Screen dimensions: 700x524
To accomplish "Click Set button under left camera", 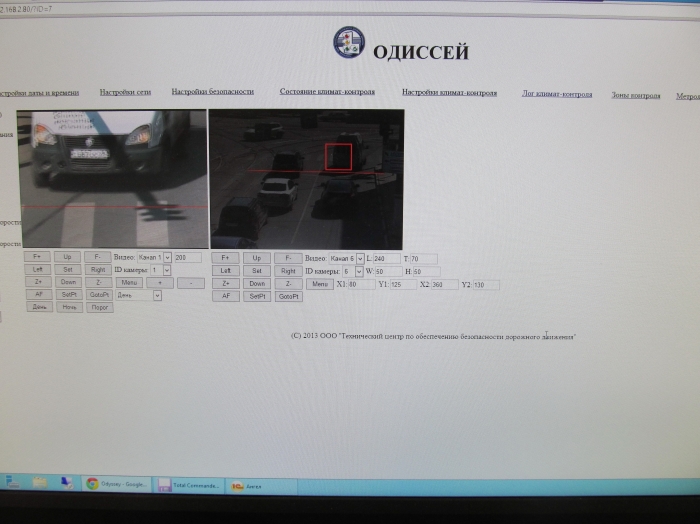I will click(x=68, y=269).
